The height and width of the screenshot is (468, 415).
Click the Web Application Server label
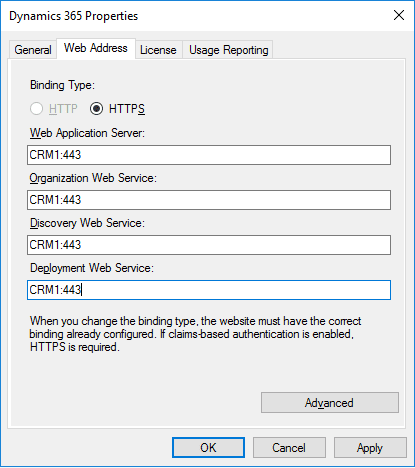87,133
